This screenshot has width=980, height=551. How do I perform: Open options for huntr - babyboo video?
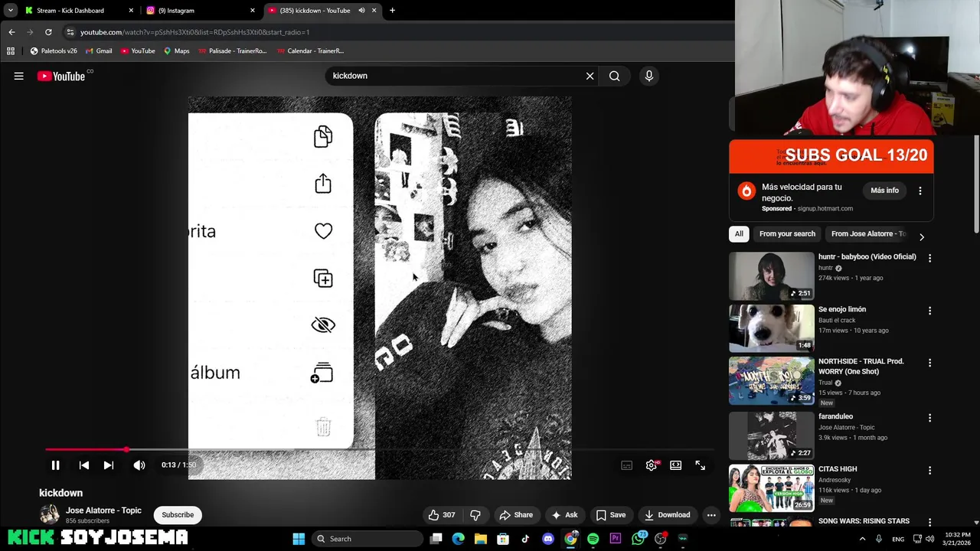point(929,259)
